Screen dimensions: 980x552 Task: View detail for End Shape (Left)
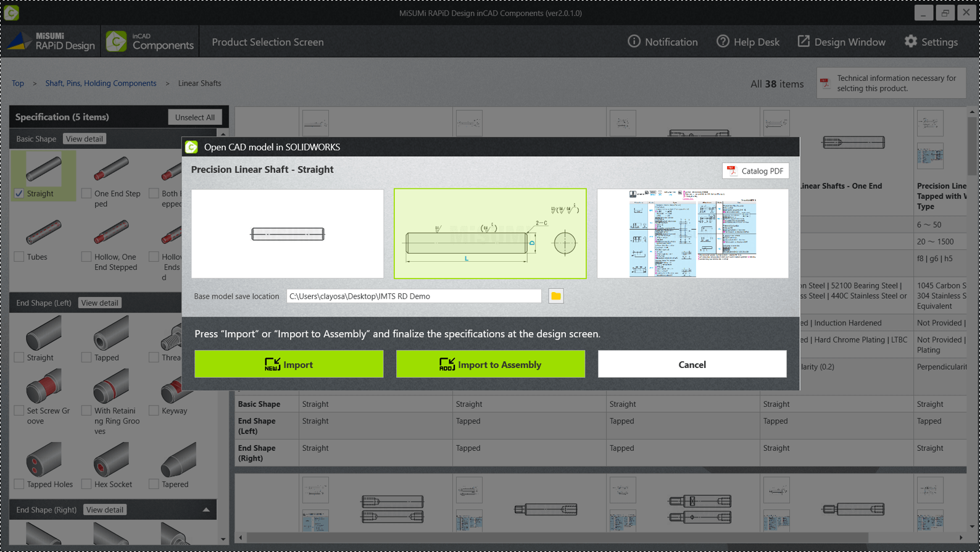[x=100, y=303]
